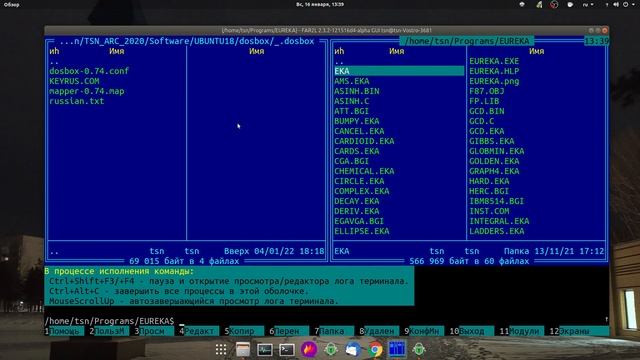Select EUREKA.HLP file

494,71
